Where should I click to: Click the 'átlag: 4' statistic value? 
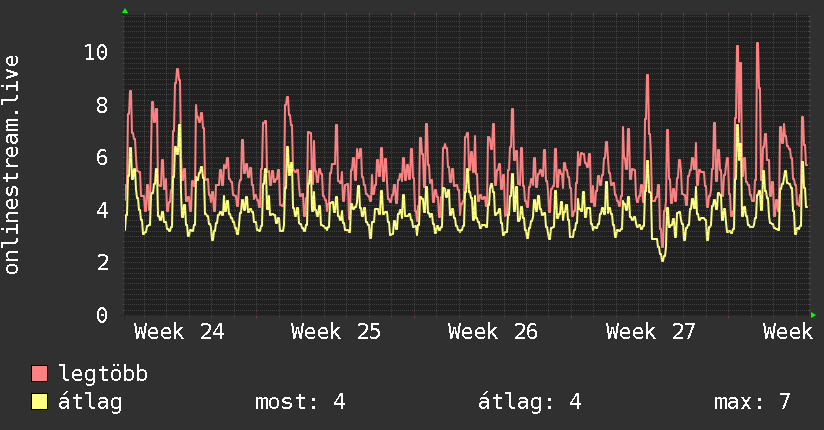pos(530,402)
